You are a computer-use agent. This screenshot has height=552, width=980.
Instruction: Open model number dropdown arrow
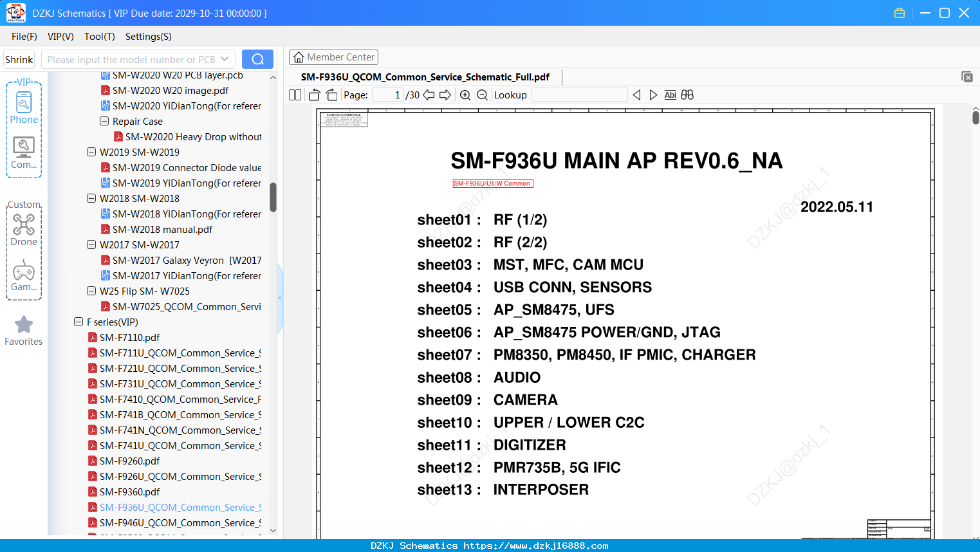coord(225,59)
